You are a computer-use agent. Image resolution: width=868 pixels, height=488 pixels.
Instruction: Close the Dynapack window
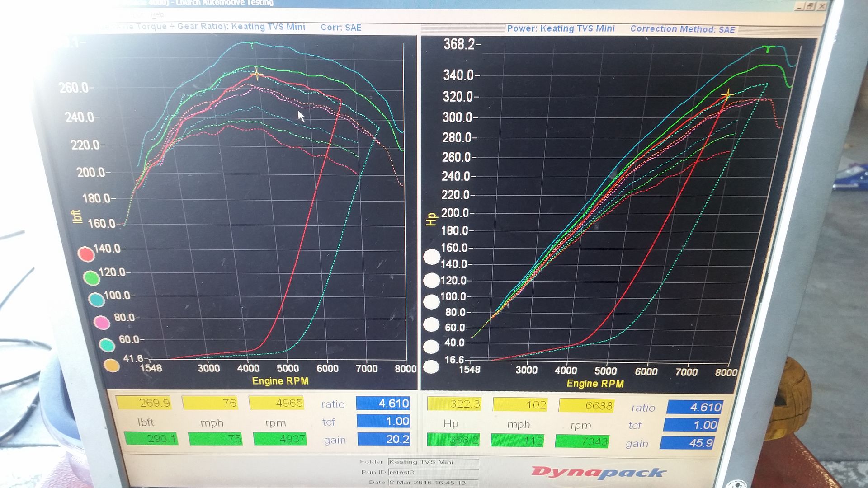pyautogui.click(x=822, y=5)
